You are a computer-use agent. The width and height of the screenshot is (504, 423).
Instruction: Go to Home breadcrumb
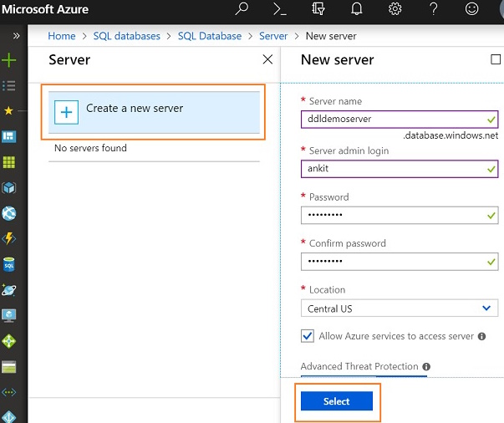62,36
